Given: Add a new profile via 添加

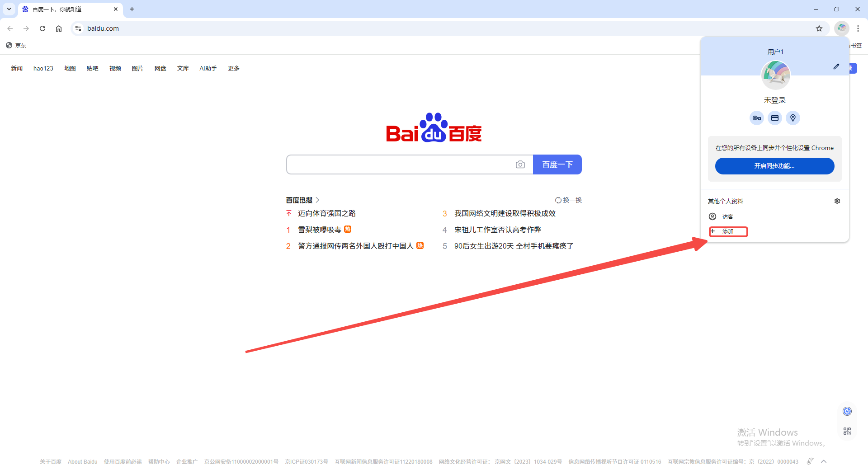Looking at the screenshot, I should pos(775,231).
